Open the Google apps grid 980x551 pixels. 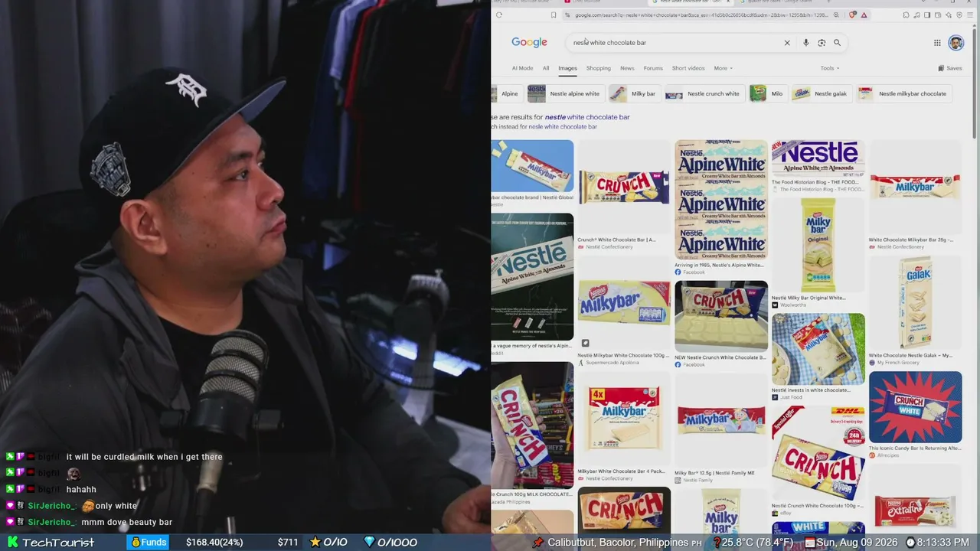937,43
